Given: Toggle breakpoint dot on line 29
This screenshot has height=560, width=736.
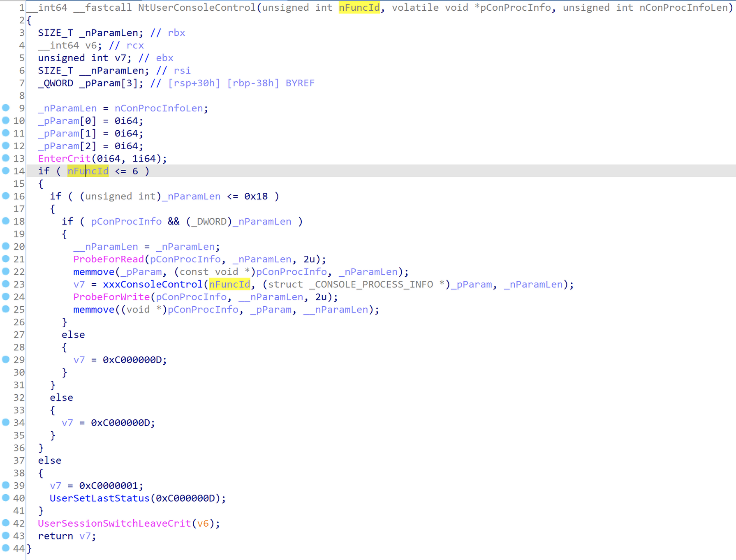Looking at the screenshot, I should click(6, 360).
